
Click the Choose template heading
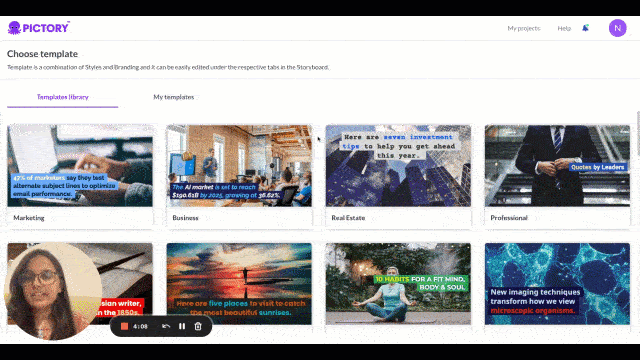42,54
